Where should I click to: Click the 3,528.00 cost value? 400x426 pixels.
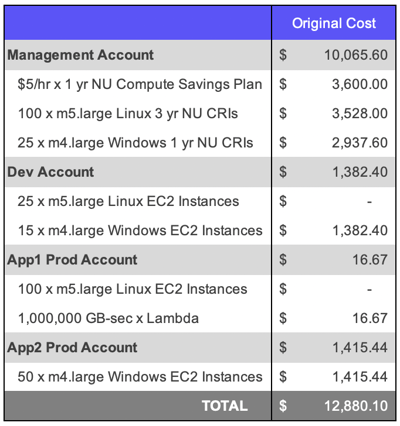point(360,114)
